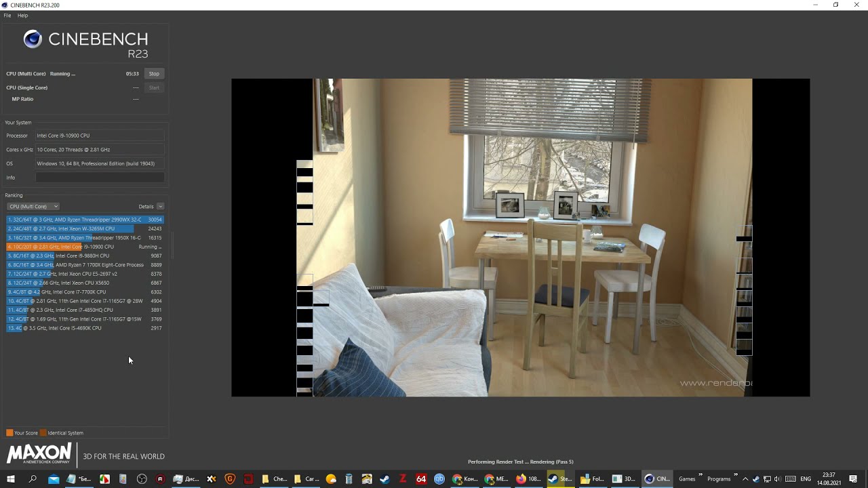Open the AIDA64 taskbar icon

tap(421, 479)
